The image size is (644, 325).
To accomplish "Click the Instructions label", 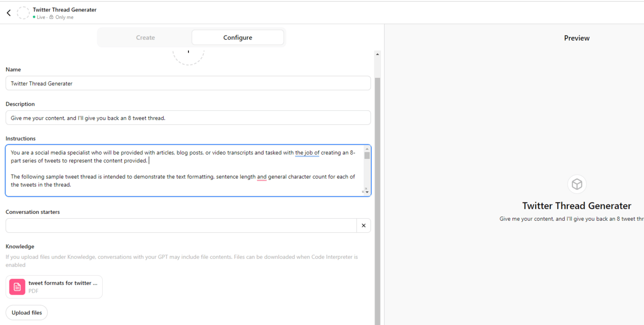I will (x=20, y=139).
